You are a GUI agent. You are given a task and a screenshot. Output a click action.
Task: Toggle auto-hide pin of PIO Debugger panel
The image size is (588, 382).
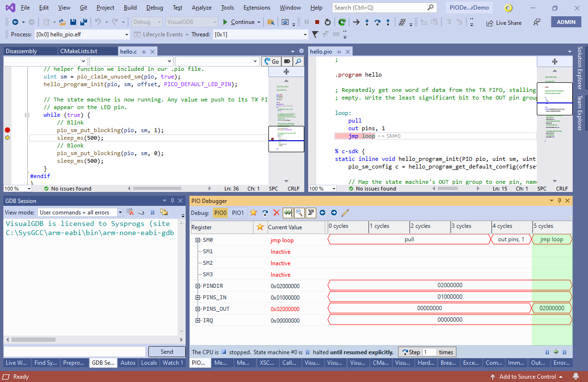(x=559, y=201)
